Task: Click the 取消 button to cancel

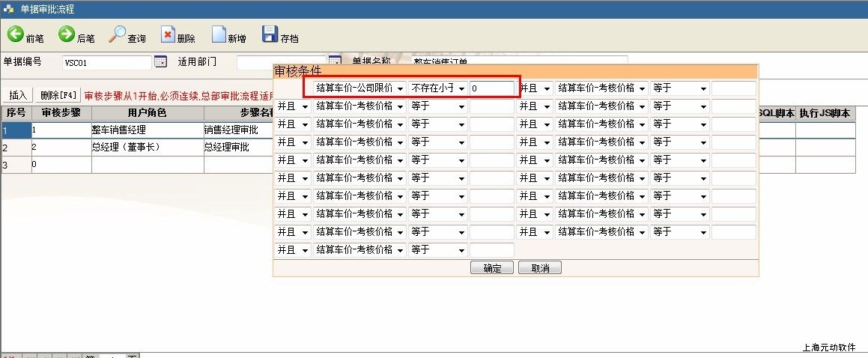Action: coord(539,268)
